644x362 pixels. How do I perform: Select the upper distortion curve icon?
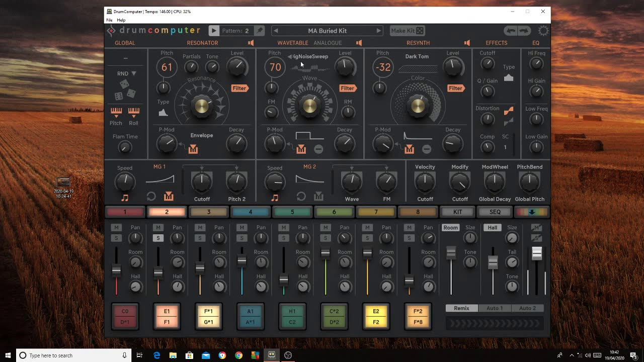pyautogui.click(x=509, y=110)
